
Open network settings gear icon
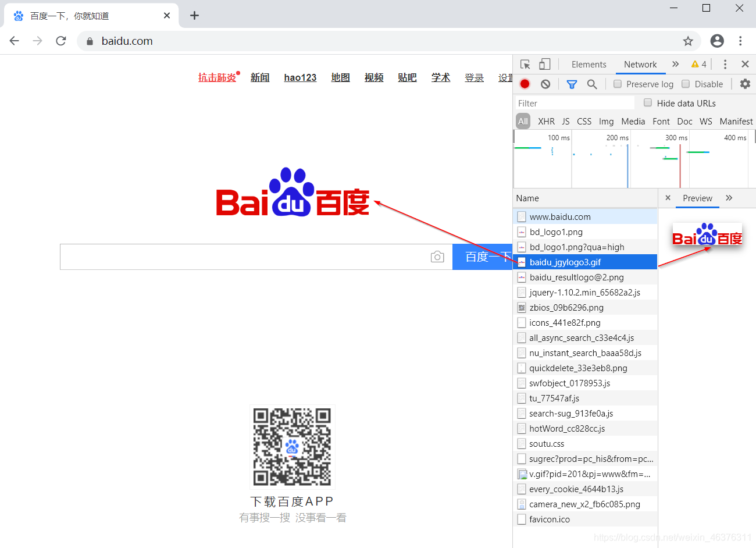pos(745,84)
